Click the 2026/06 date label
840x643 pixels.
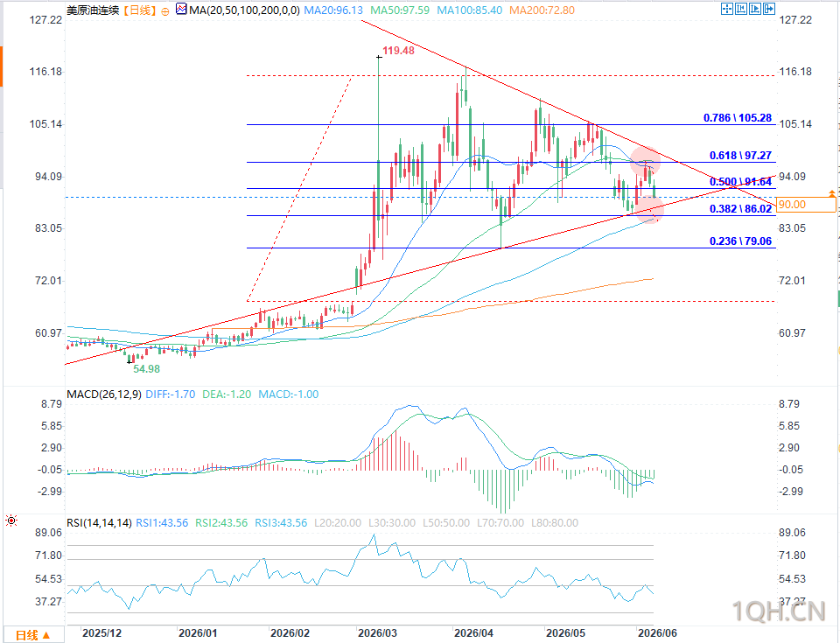657,633
